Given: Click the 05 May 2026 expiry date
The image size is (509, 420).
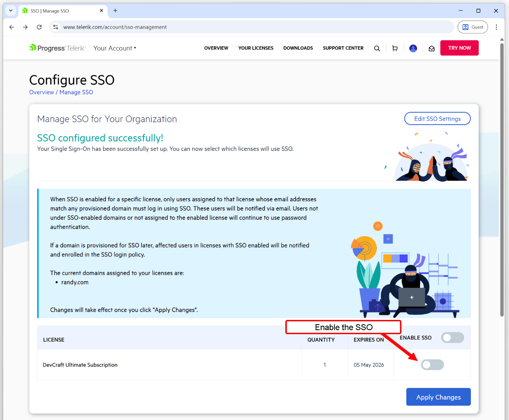Looking at the screenshot, I should [369, 365].
